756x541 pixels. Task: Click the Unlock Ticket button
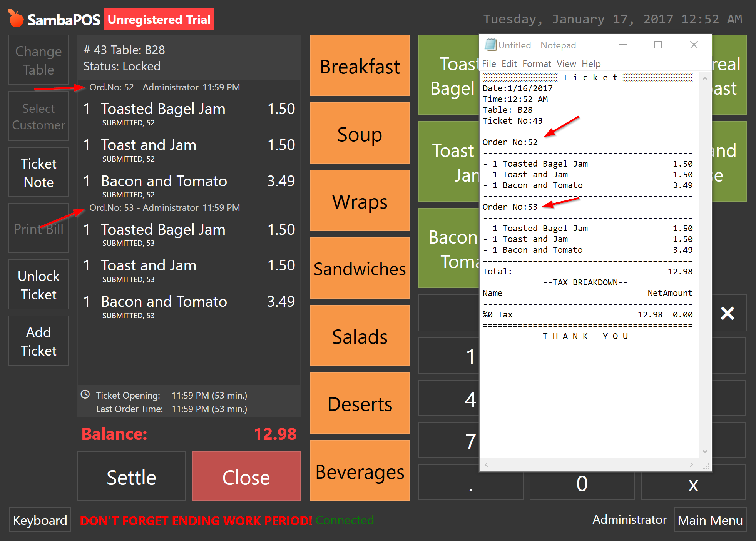click(x=38, y=285)
